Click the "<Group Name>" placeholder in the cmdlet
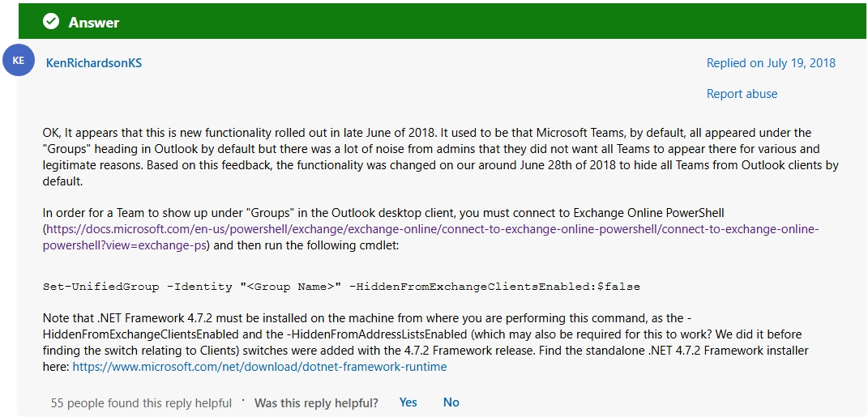 pyautogui.click(x=291, y=287)
